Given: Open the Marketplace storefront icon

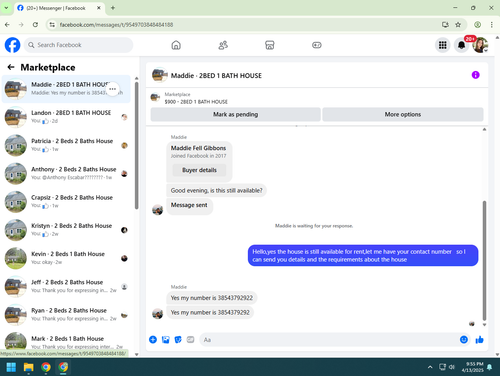Looking at the screenshot, I should (x=270, y=45).
